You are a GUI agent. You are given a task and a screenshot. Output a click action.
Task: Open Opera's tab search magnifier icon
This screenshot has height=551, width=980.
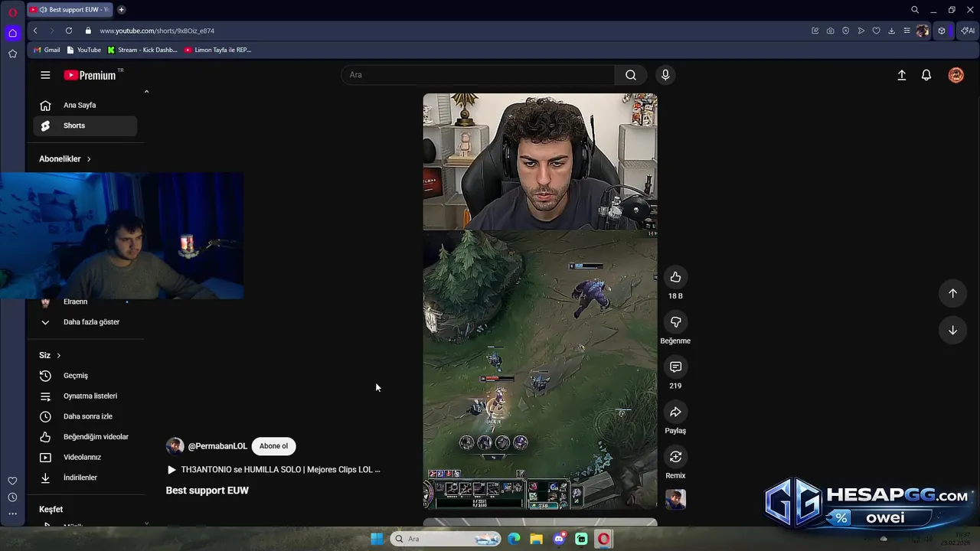(915, 10)
